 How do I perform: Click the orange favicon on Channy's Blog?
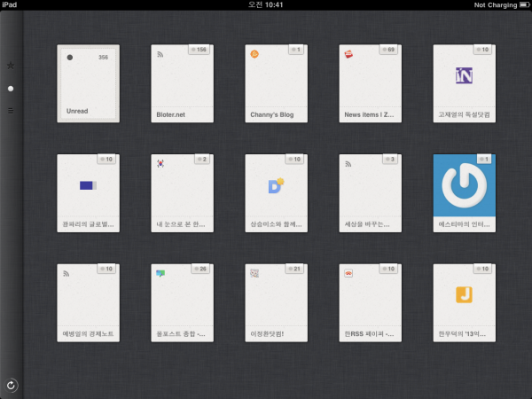[254, 54]
